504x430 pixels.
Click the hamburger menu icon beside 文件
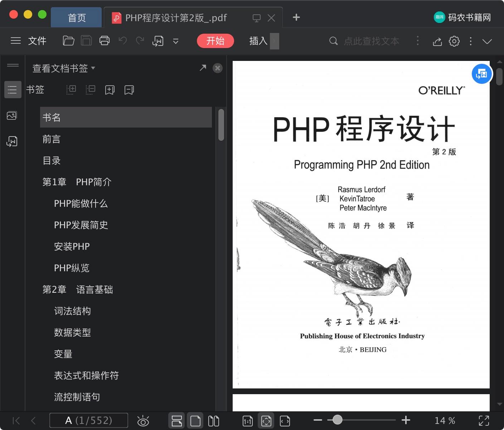pyautogui.click(x=16, y=41)
